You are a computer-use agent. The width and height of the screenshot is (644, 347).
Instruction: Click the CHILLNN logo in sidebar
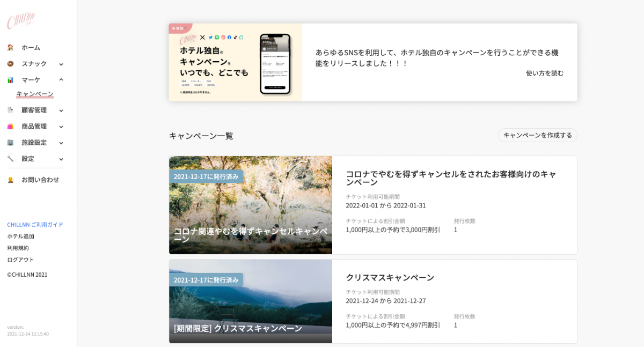click(x=21, y=21)
